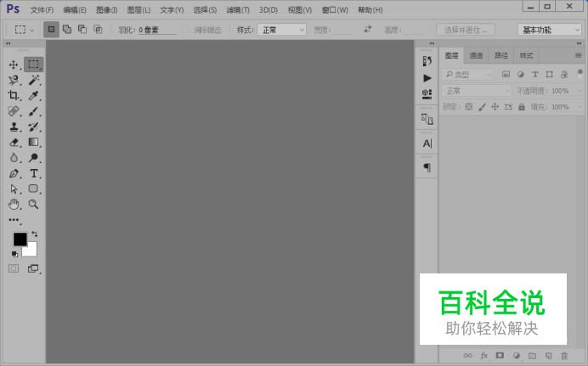This screenshot has height=366, width=588.
Task: Toggle Quick Mask mode
Action: point(14,268)
